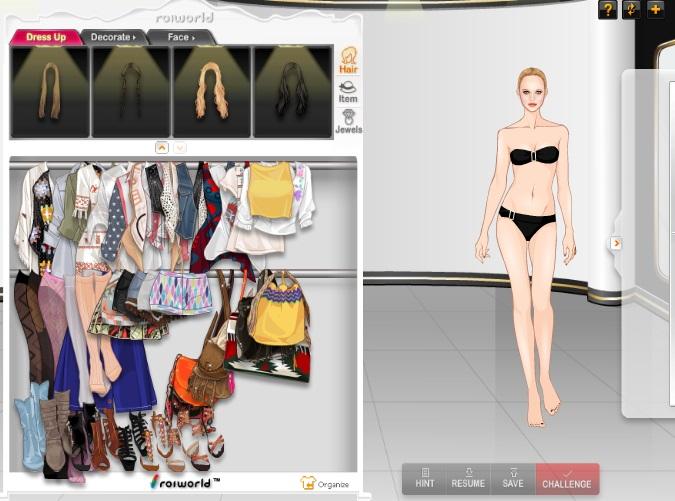Pick the yellow crop top from rack

click(270, 190)
